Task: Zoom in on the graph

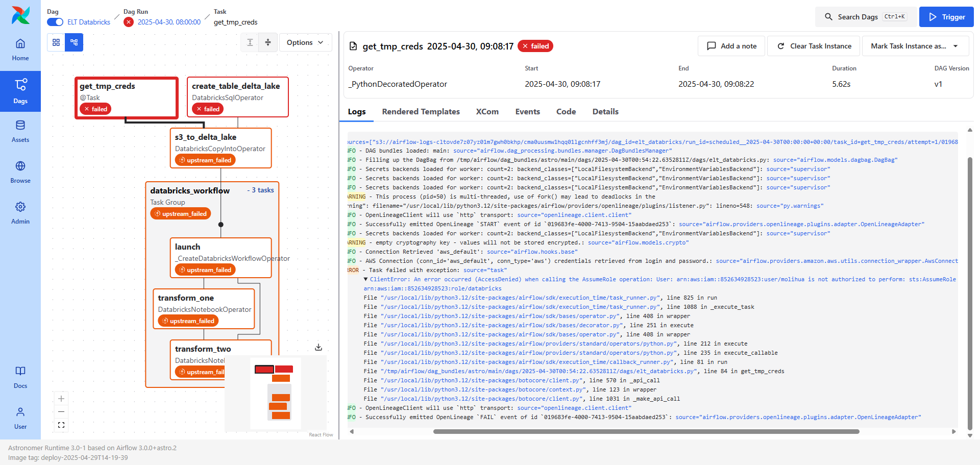Action: [x=61, y=399]
